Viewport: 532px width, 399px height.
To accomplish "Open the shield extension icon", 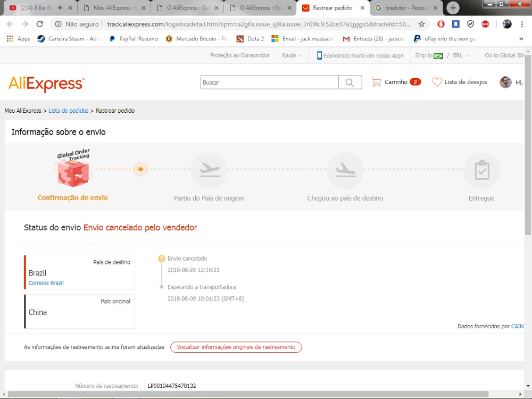I will 470,24.
